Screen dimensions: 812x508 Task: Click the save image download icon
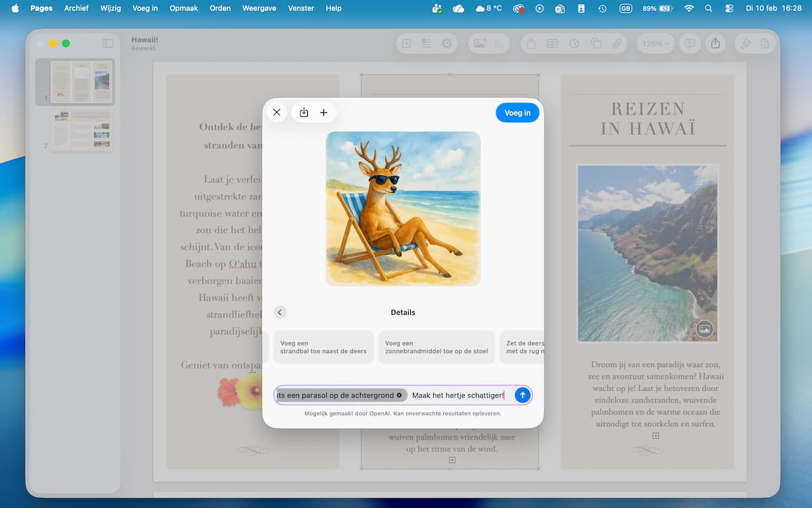[304, 112]
